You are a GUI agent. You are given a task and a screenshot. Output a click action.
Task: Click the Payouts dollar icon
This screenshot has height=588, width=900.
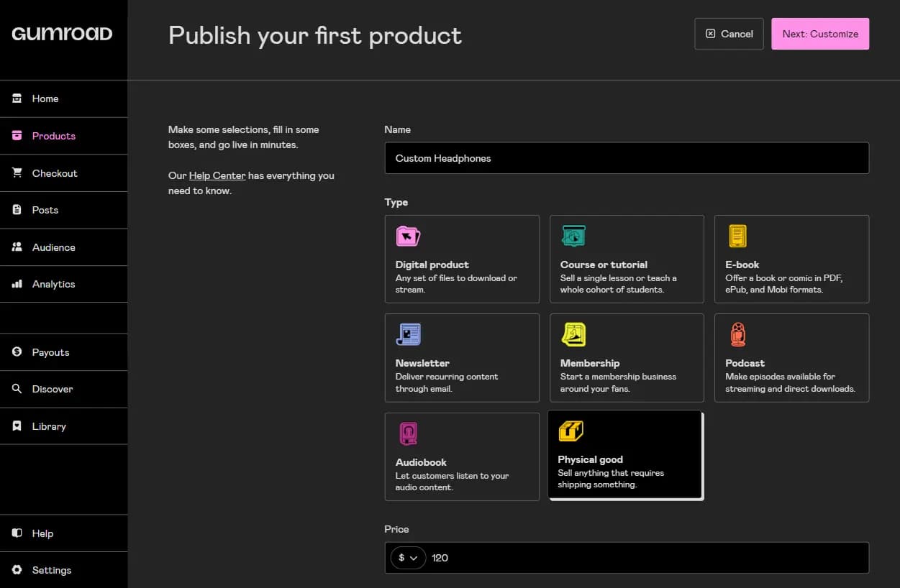click(17, 352)
